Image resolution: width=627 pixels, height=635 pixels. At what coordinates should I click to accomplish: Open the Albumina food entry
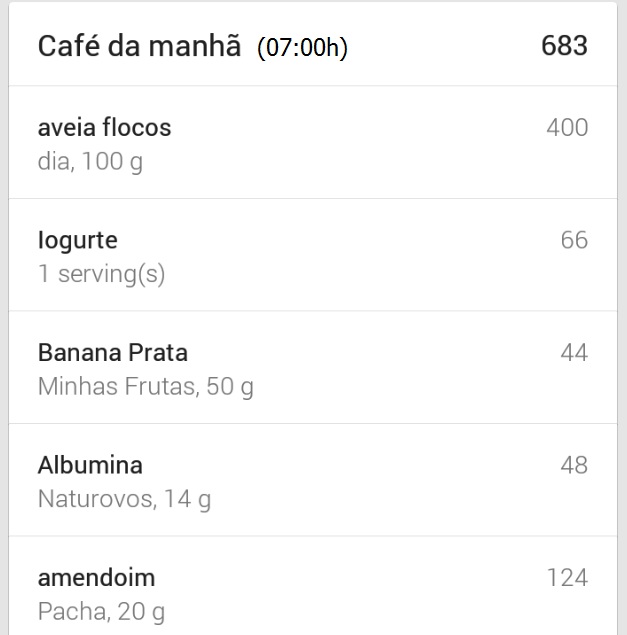tap(313, 480)
